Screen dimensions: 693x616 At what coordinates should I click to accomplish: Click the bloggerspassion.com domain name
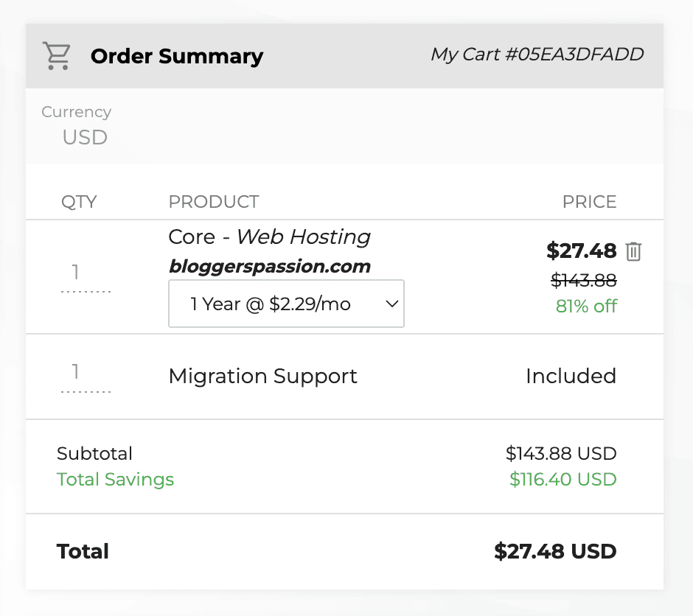(x=270, y=266)
